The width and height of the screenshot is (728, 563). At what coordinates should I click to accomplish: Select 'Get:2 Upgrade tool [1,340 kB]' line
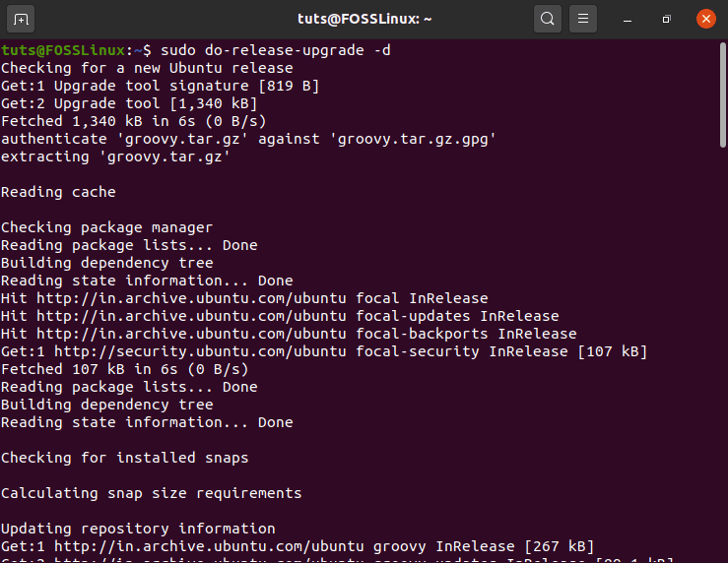pos(129,103)
